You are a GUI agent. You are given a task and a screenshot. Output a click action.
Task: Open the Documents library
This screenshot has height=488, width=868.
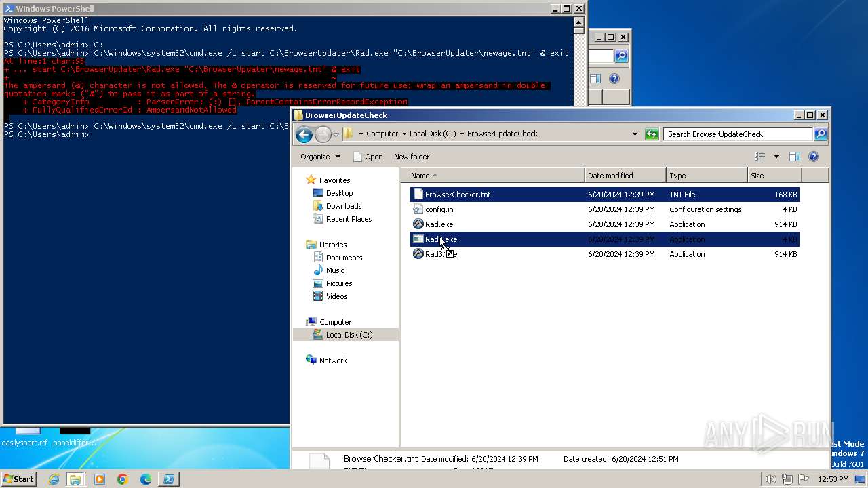(344, 258)
